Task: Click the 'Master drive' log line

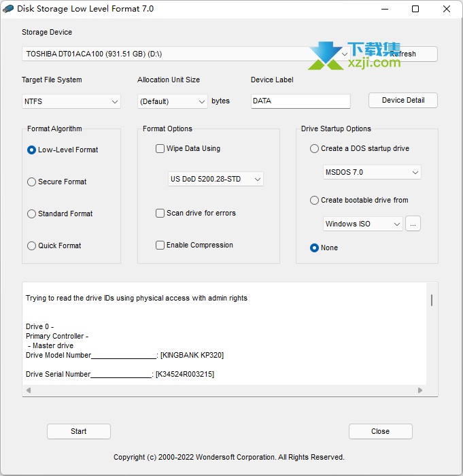Action: [x=51, y=345]
